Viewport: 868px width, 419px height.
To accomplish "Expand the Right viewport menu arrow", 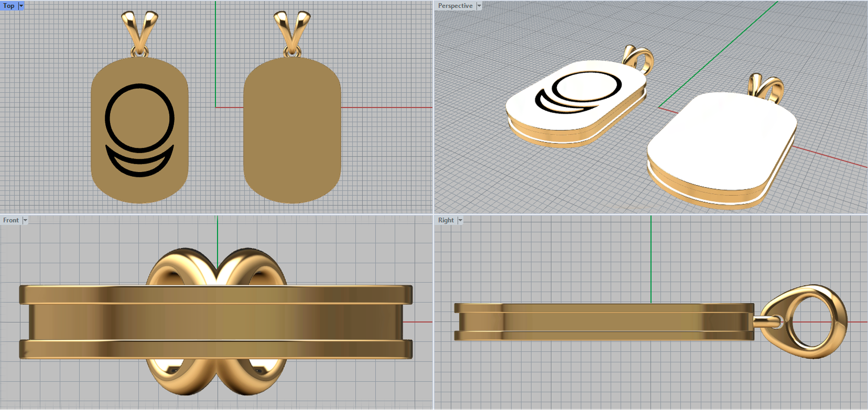I will click(x=461, y=220).
